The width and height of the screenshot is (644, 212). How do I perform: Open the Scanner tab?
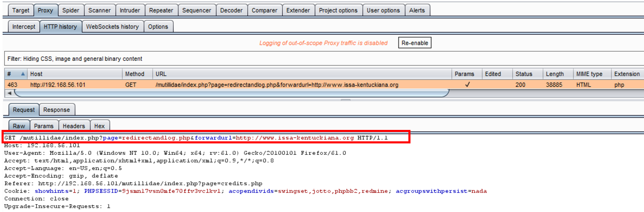coord(99,10)
